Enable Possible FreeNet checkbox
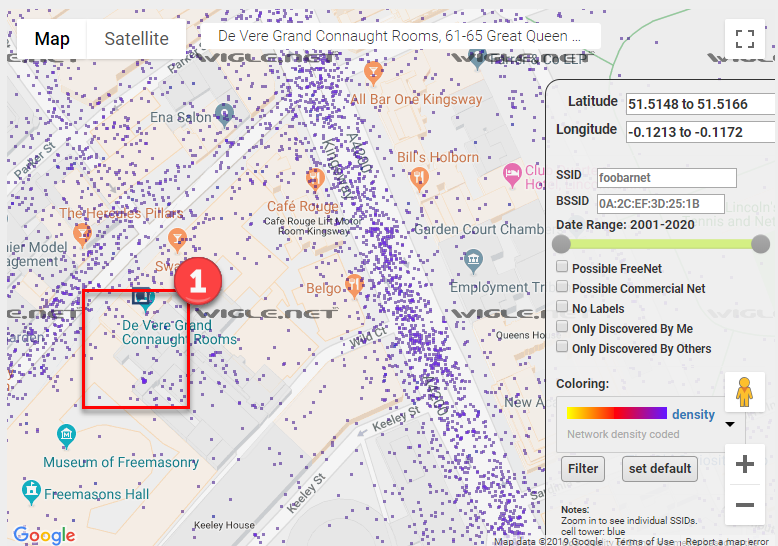778x546 pixels. (562, 267)
